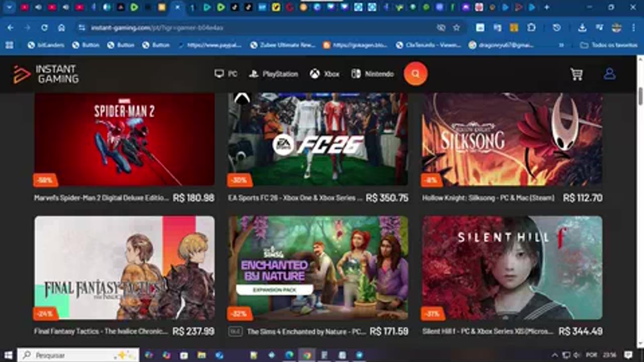Open the PC platform menu
The height and width of the screenshot is (362, 644).
coord(225,74)
